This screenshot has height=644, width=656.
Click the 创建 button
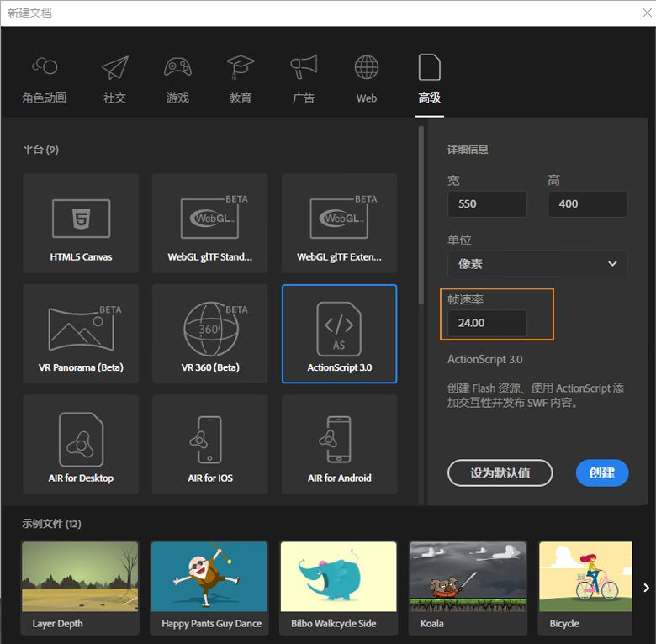602,473
